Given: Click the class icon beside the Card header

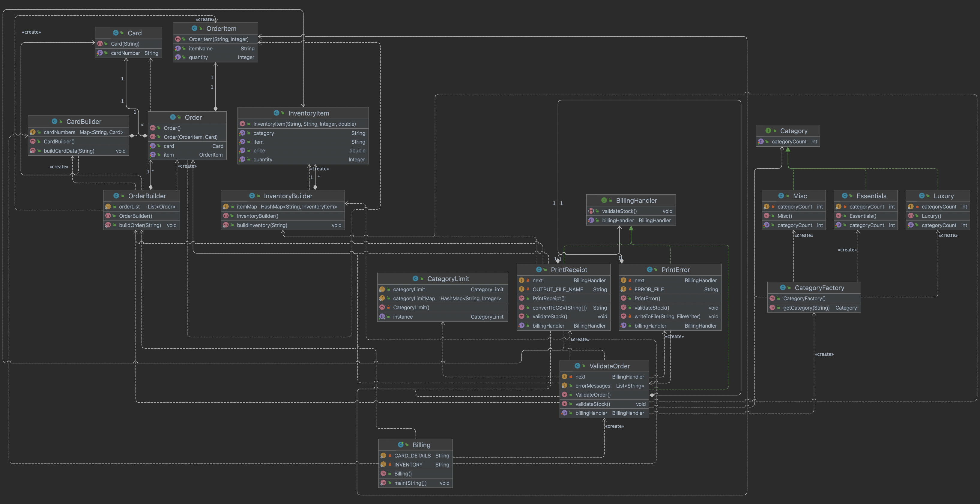Looking at the screenshot, I should 116,33.
